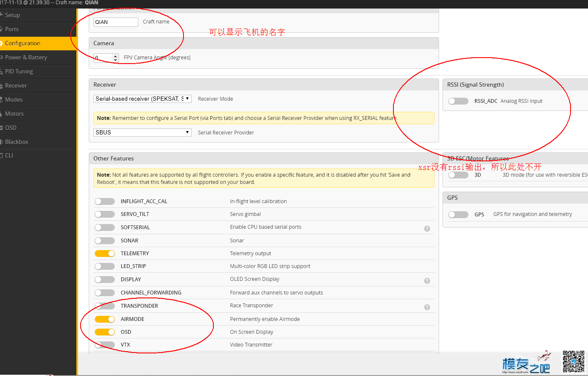Click 'RSSI (Signal Strength)' header
The image size is (588, 376).
point(475,85)
